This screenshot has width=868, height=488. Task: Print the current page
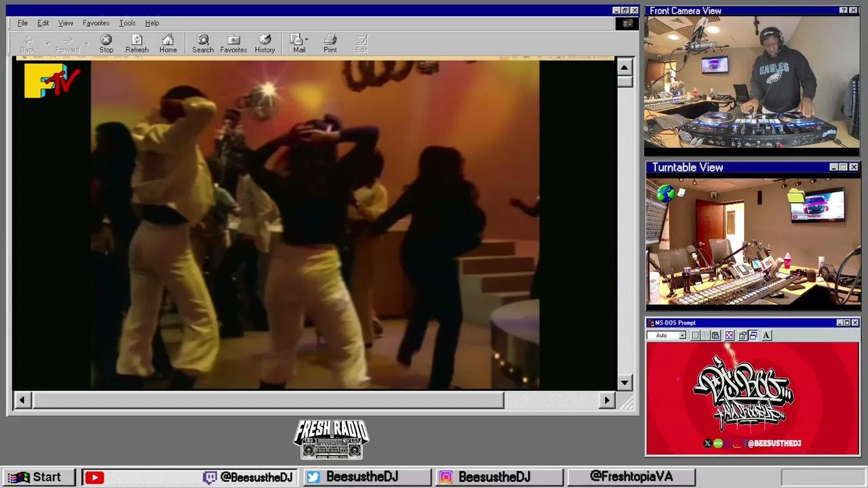pyautogui.click(x=330, y=43)
